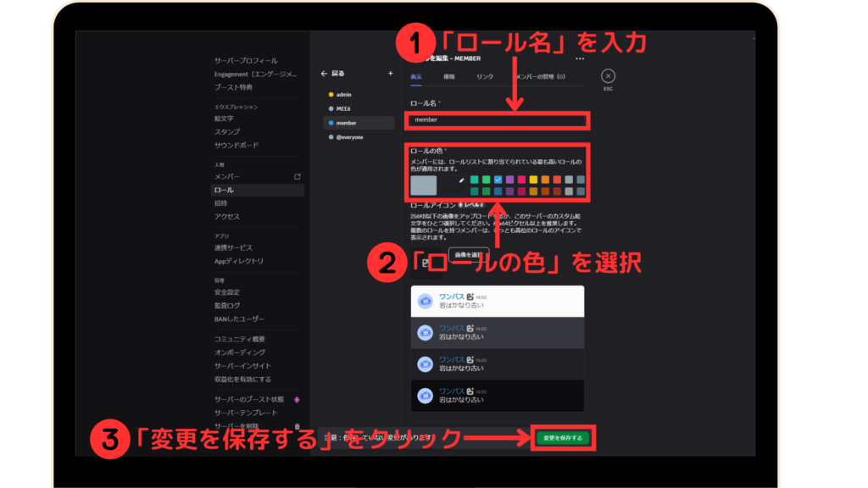Pick the checked blue color swatch
This screenshot has height=488, width=868.
click(498, 180)
